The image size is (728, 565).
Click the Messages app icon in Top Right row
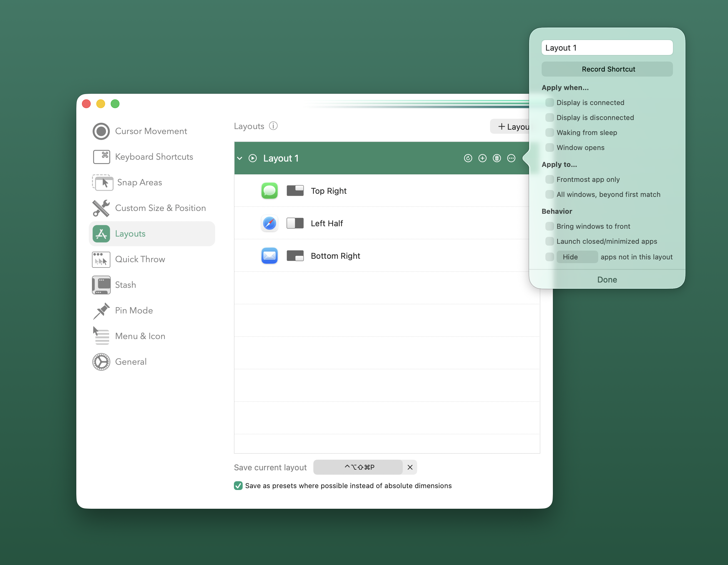click(269, 191)
